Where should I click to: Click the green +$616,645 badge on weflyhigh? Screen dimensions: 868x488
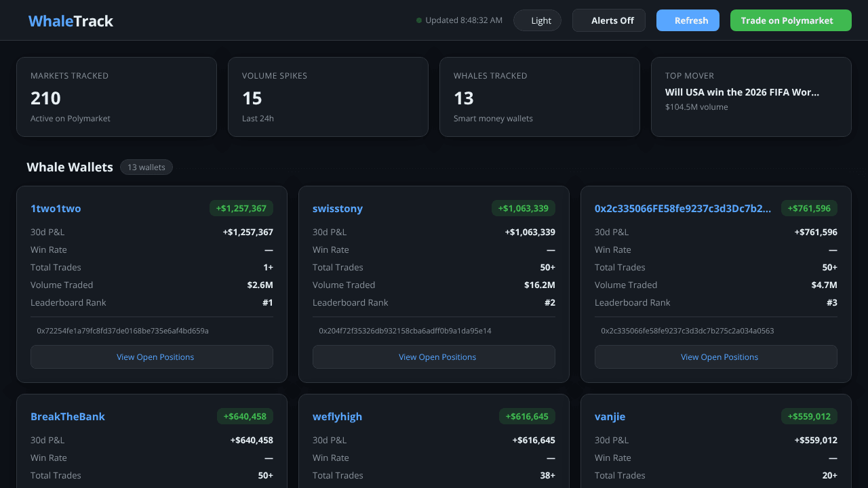coord(527,416)
